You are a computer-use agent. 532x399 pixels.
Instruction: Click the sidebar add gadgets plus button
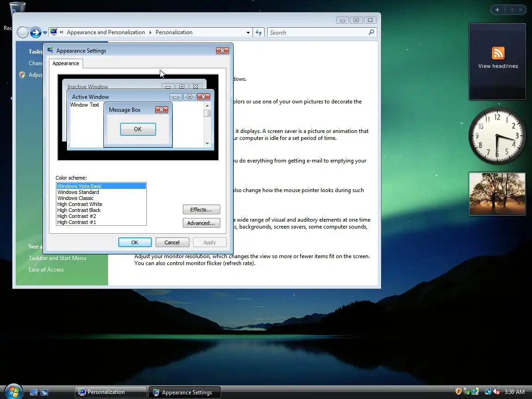pos(497,10)
